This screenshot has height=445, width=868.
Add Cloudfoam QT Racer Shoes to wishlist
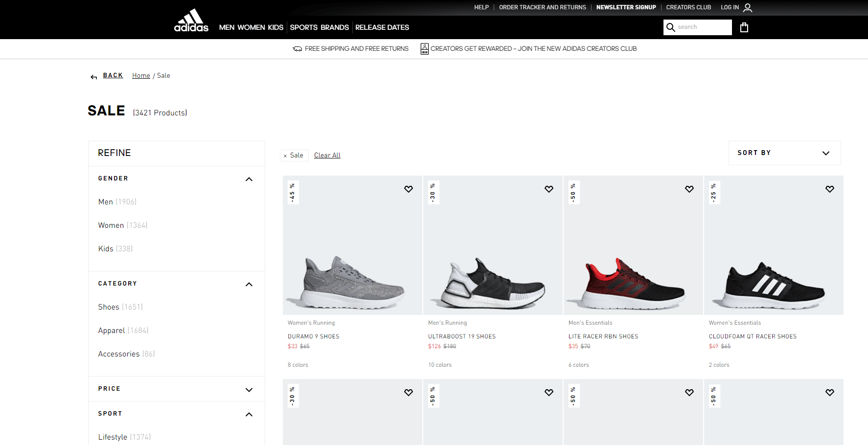[830, 189]
